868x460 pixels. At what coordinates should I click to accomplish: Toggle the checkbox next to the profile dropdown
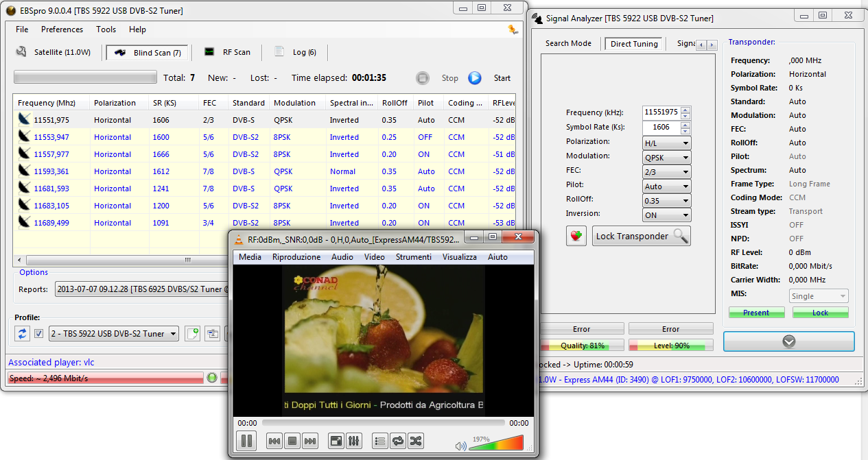(x=39, y=334)
